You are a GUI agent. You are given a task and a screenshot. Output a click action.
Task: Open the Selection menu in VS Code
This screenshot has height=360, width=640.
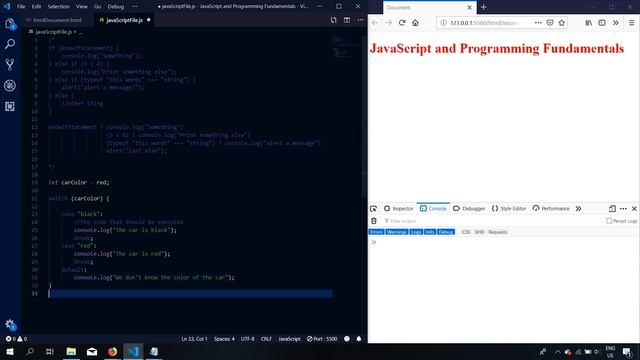coord(58,7)
